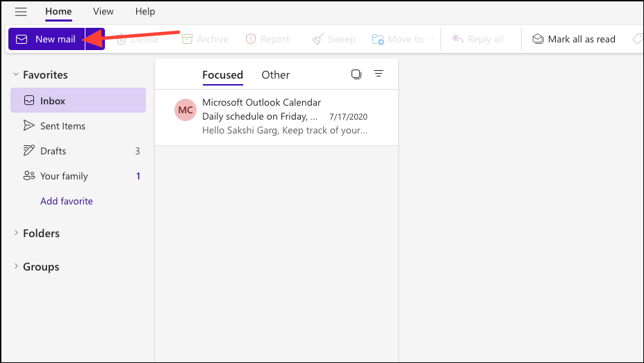644x363 pixels.
Task: Open the message list filter icon
Action: [x=378, y=74]
